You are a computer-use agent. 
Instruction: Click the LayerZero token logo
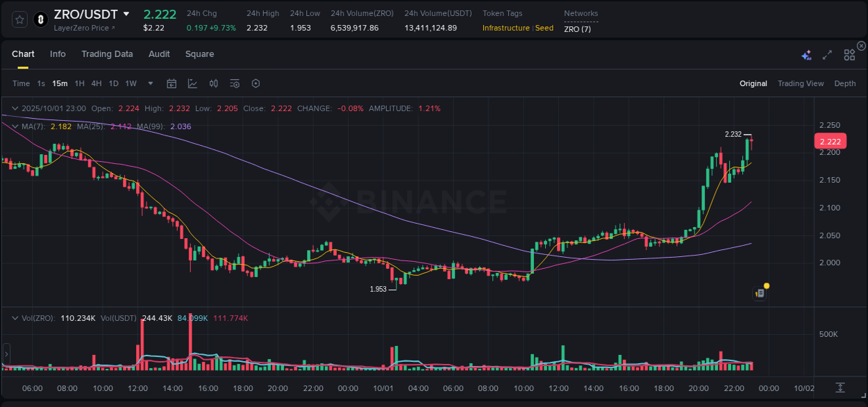coord(40,19)
